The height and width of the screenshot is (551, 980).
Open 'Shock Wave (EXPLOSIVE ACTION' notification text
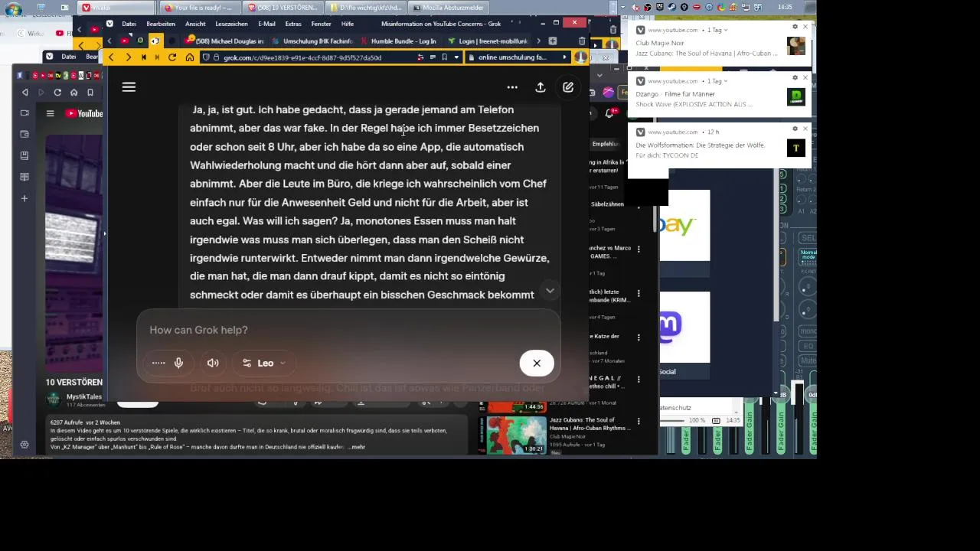(694, 104)
